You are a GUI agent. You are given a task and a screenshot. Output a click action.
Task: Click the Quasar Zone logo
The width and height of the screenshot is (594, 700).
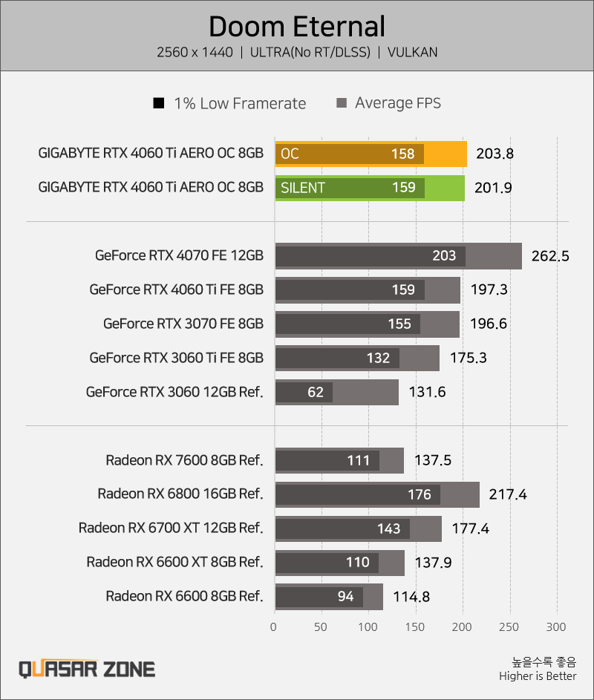87,669
